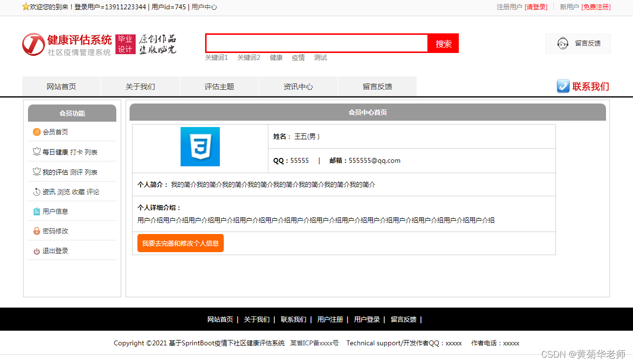The width and height of the screenshot is (633, 364).
Task: Click the heart icon beside 我的评估
Action: (36, 172)
